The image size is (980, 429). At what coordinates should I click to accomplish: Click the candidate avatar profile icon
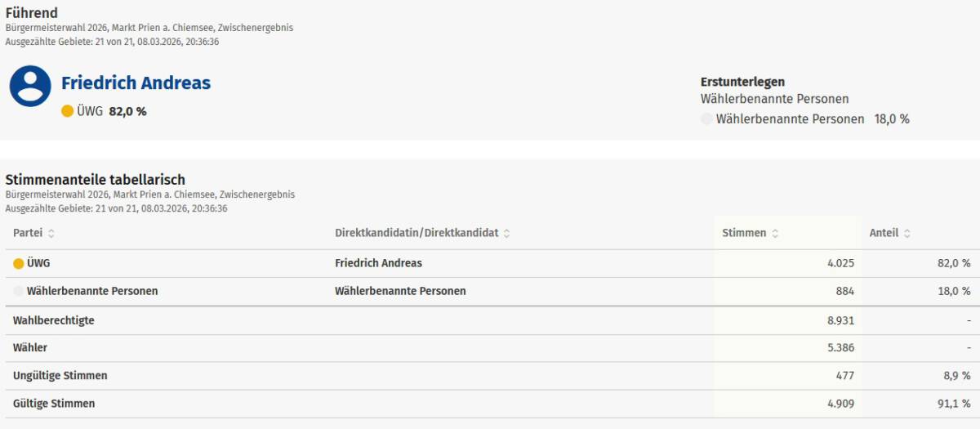point(30,87)
